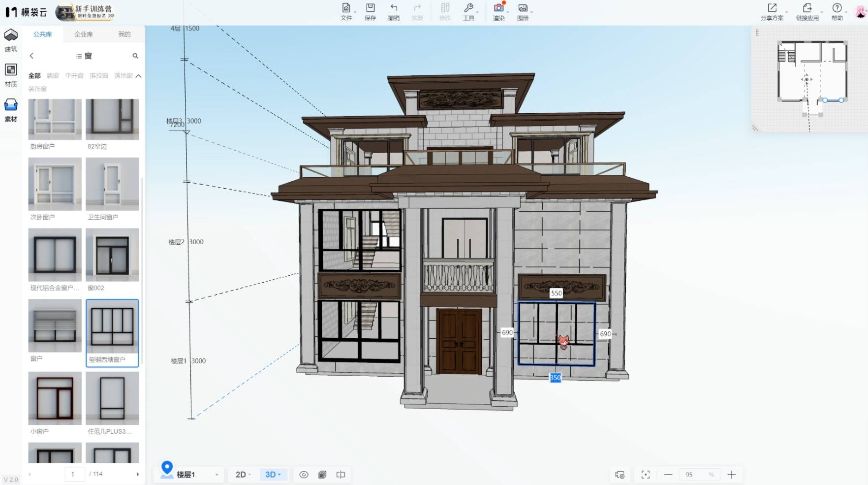Select the 住范儿PLUS3 window thumbnail
Screen dimensions: 868x485
point(112,398)
